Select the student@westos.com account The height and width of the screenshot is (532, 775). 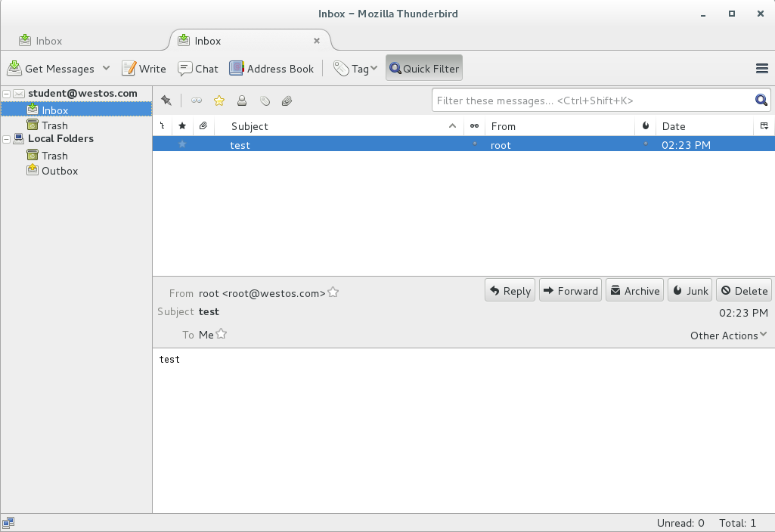82,94
